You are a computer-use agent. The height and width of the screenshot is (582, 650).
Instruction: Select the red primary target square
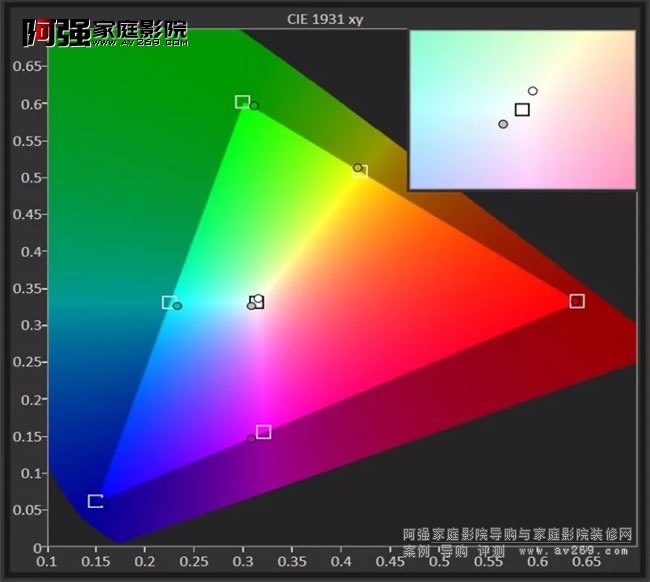point(577,301)
